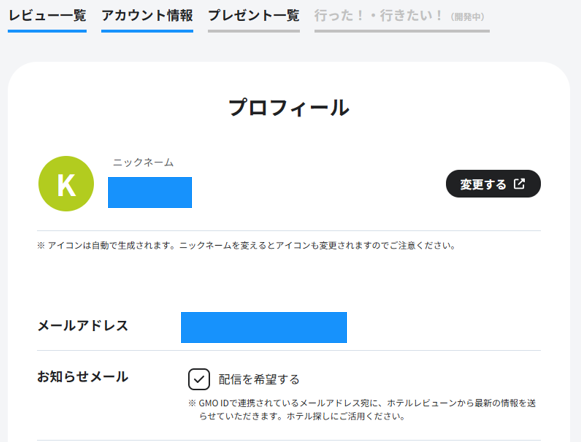
Task: Click the GMO ID notice text
Action: [362, 409]
